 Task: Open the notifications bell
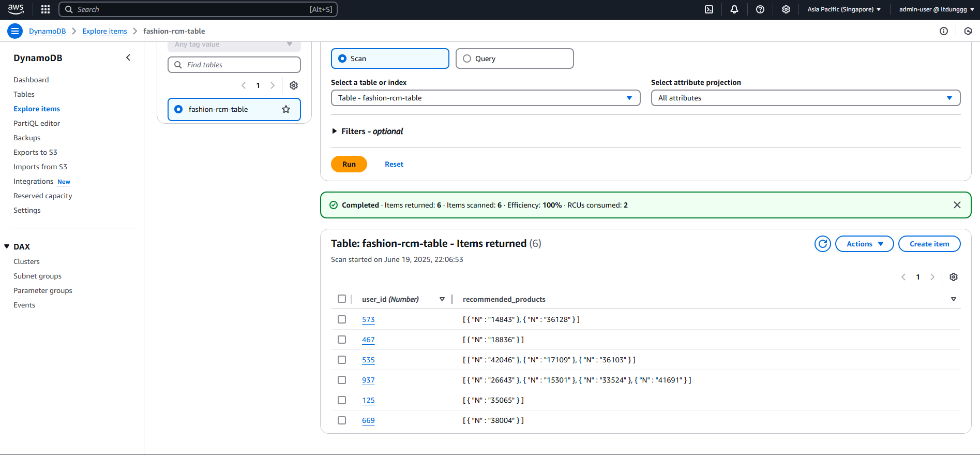[734, 9]
